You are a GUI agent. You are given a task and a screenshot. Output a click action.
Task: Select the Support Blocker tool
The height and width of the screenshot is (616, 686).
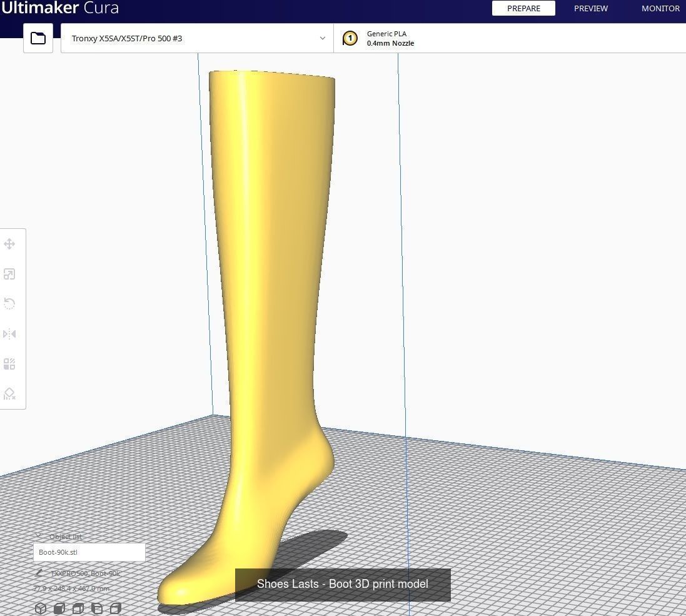(9, 394)
